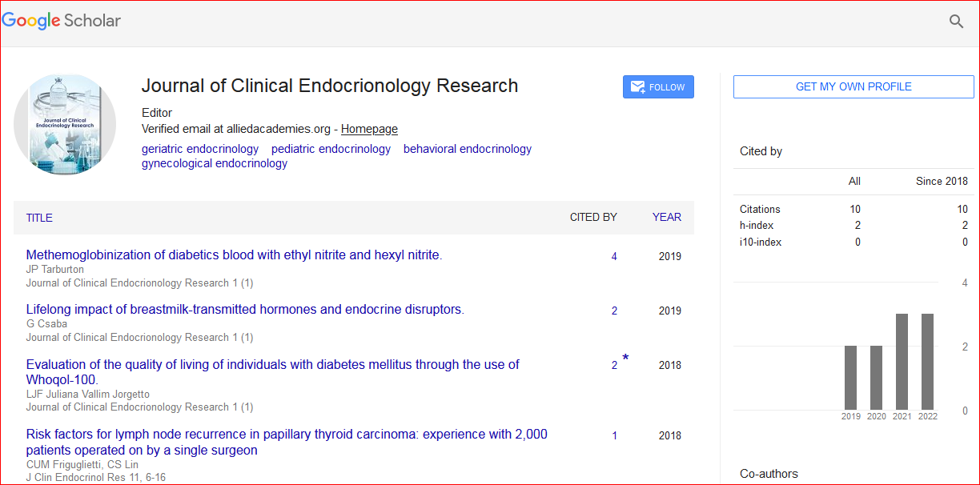This screenshot has height=485, width=980.
Task: Open the journal profile picture
Action: click(66, 124)
